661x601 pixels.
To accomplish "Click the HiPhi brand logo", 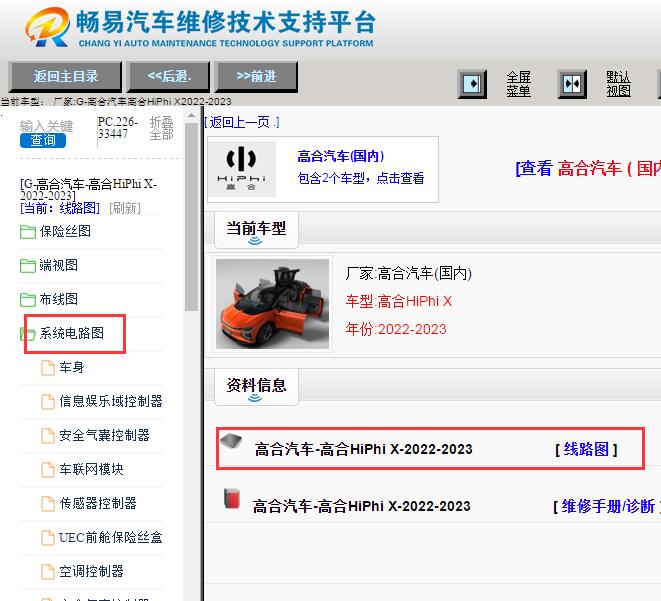I will [x=242, y=169].
